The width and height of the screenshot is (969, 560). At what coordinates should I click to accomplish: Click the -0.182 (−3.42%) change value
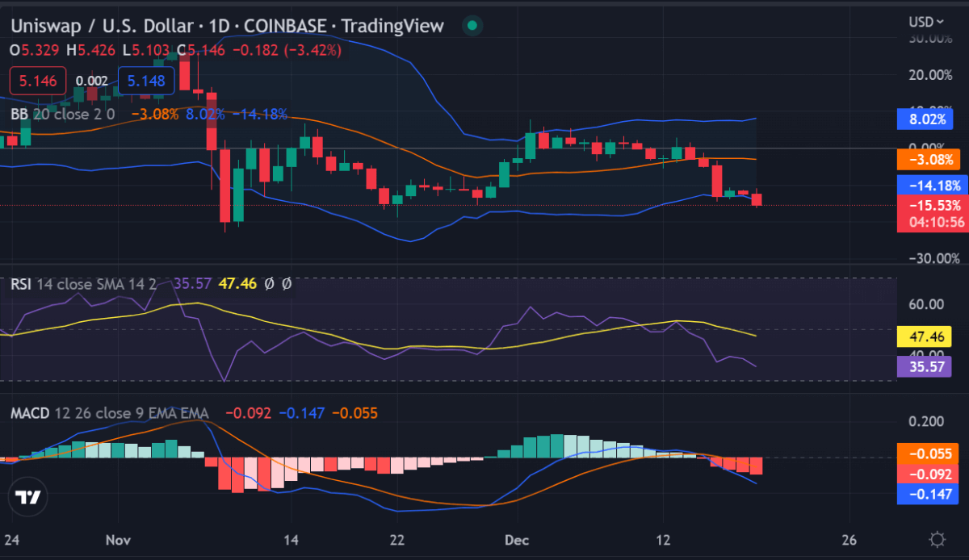[287, 50]
